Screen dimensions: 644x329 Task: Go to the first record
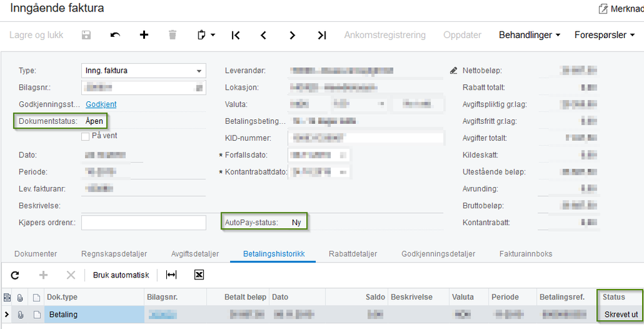[235, 35]
